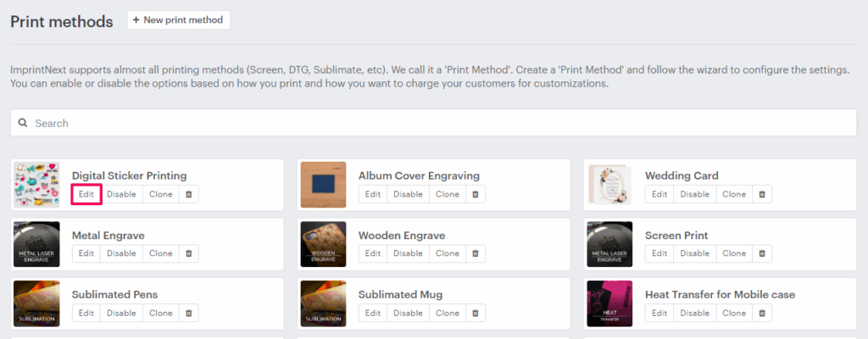Click the print methods search field
This screenshot has width=868, height=339.
(x=433, y=123)
